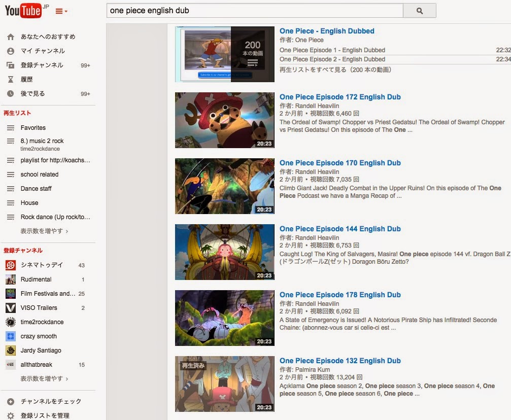
Task: Click the person icon for マイ チャンネル
Action: pyautogui.click(x=11, y=51)
